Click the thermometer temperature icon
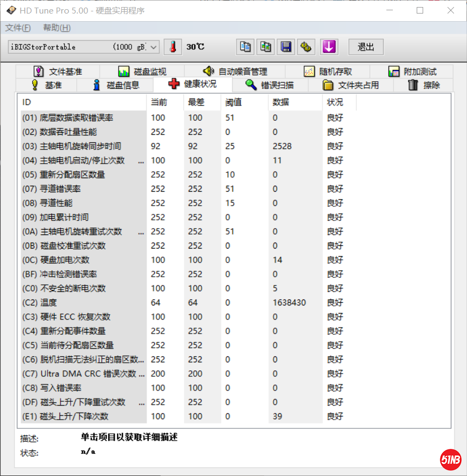This screenshot has height=476, width=467. pyautogui.click(x=173, y=47)
